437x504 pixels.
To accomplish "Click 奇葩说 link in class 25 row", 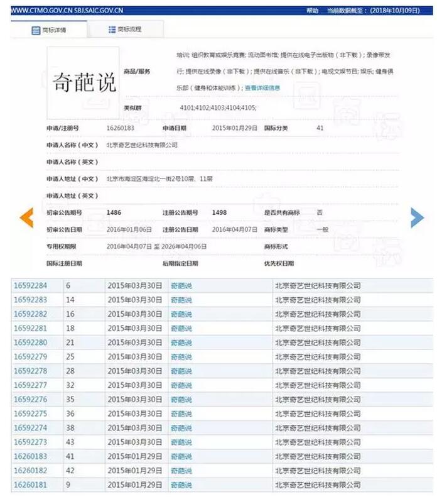I will (x=181, y=356).
